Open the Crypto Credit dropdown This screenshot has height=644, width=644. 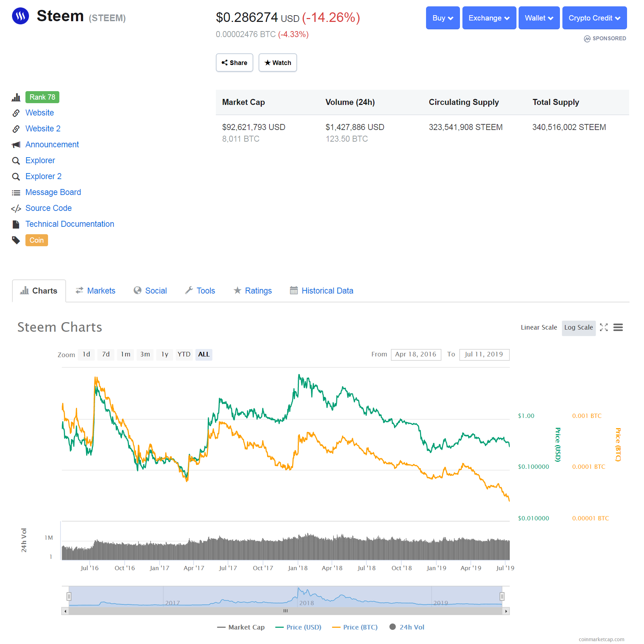[595, 18]
